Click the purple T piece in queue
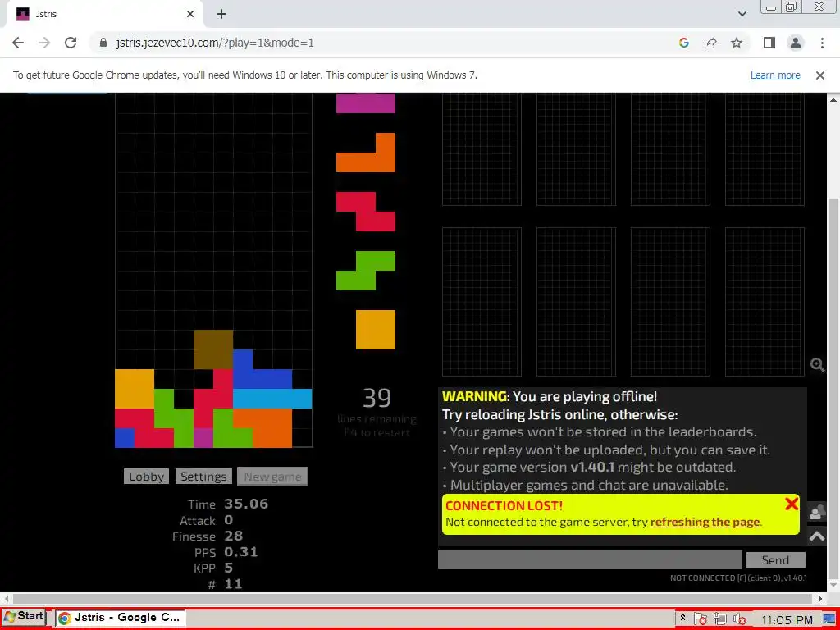Screen dimensions: 840x630 coord(366,103)
